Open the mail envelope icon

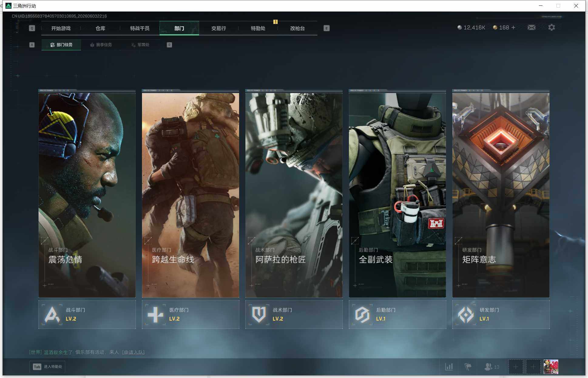pyautogui.click(x=531, y=28)
